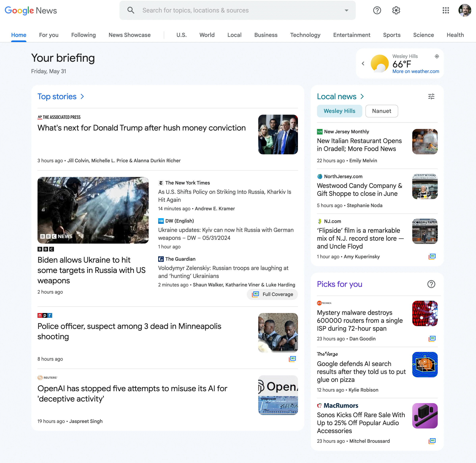The width and height of the screenshot is (476, 463).
Task: Follow the More on weather.com link
Action: 416,71
